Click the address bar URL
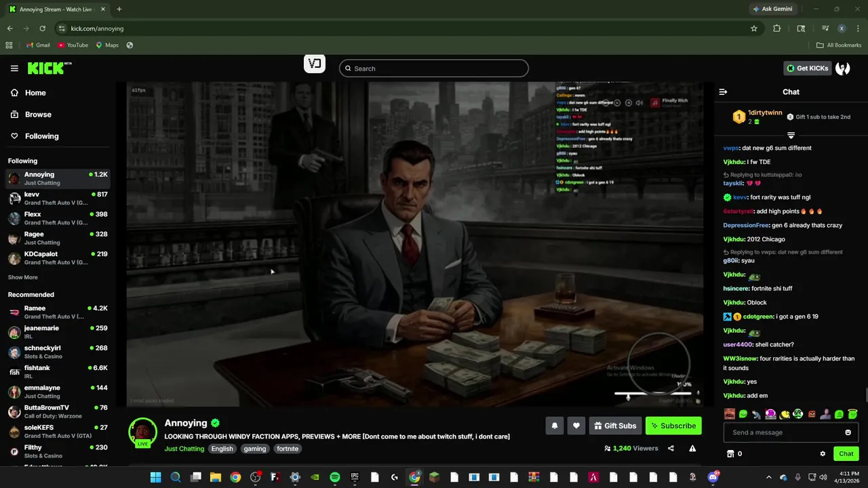The image size is (868, 488). (x=97, y=28)
